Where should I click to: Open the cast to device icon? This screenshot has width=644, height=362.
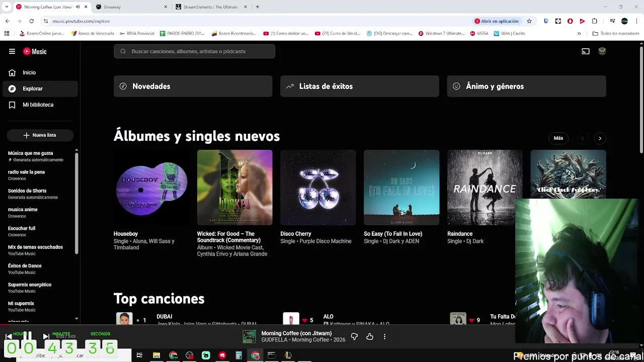pyautogui.click(x=586, y=51)
